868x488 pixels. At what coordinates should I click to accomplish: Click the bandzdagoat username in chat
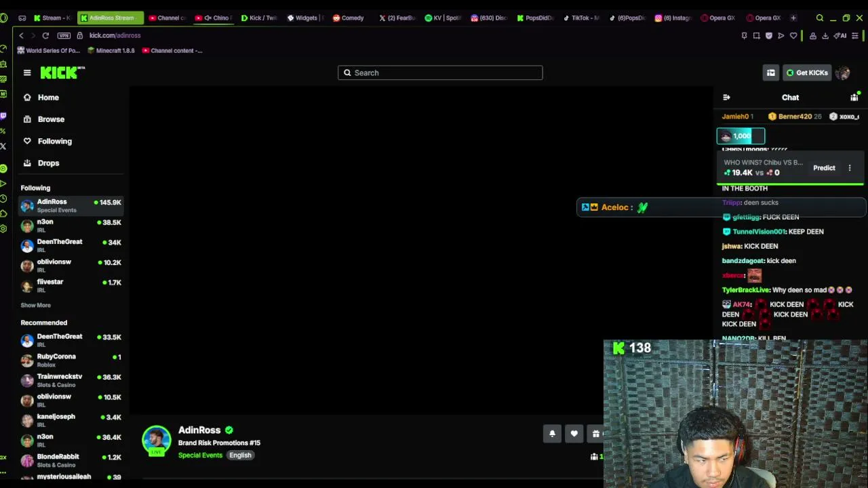coord(743,261)
